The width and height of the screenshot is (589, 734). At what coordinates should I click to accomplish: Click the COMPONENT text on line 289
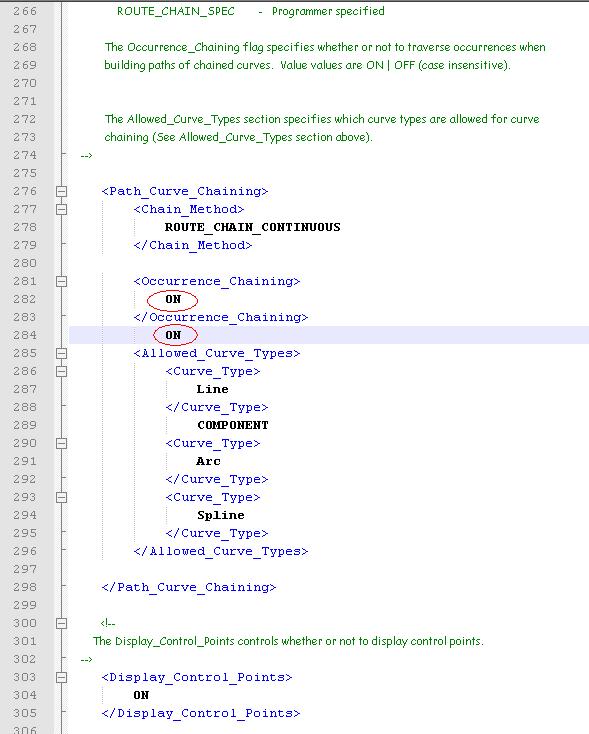point(233,425)
